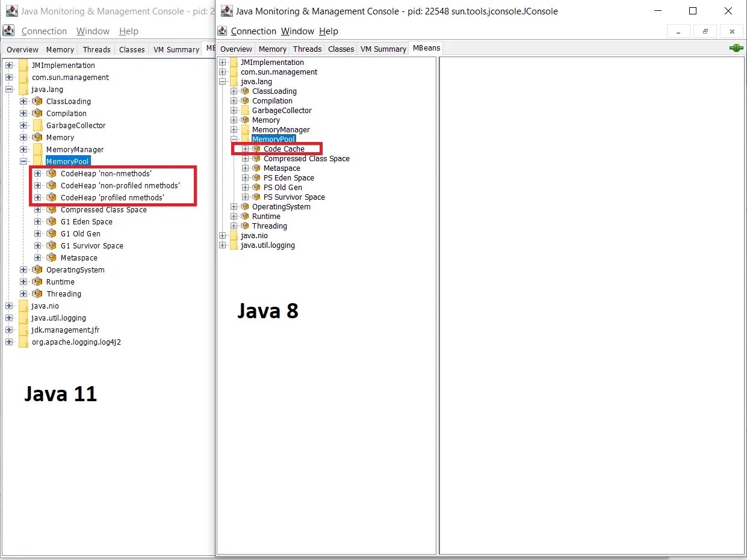Maximize the Java 8 JConsole window
The image size is (747, 560).
coord(693,11)
